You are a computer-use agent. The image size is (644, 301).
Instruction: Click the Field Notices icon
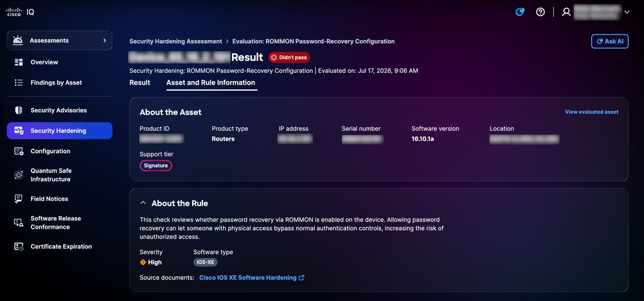point(19,199)
